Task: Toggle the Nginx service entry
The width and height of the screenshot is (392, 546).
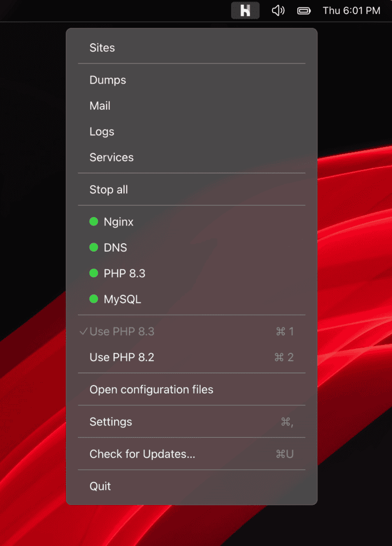Action: (x=119, y=222)
